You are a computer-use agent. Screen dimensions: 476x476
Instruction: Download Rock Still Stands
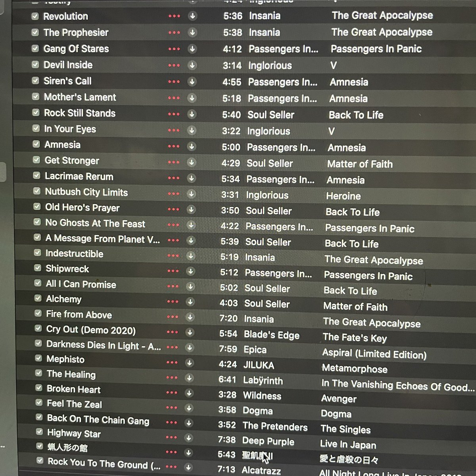(192, 114)
